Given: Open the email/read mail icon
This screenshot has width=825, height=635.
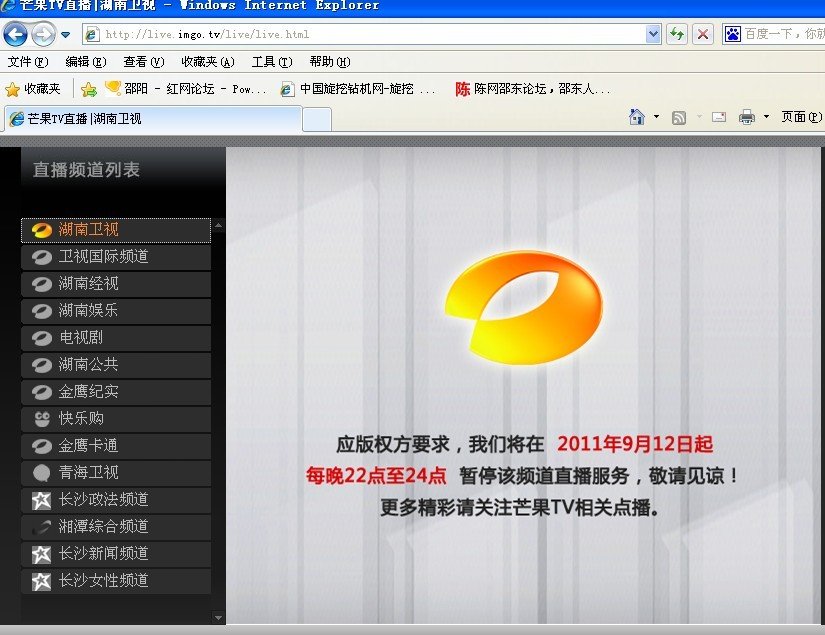Looking at the screenshot, I should pyautogui.click(x=717, y=117).
